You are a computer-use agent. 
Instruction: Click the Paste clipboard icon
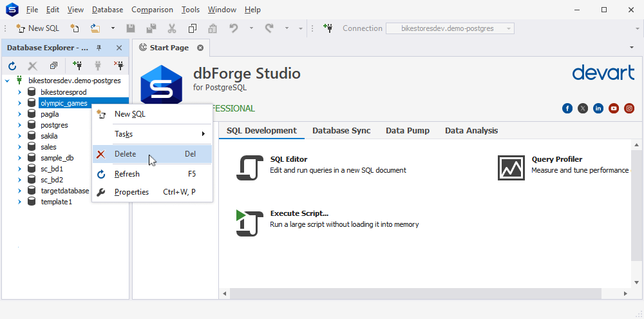(x=213, y=28)
